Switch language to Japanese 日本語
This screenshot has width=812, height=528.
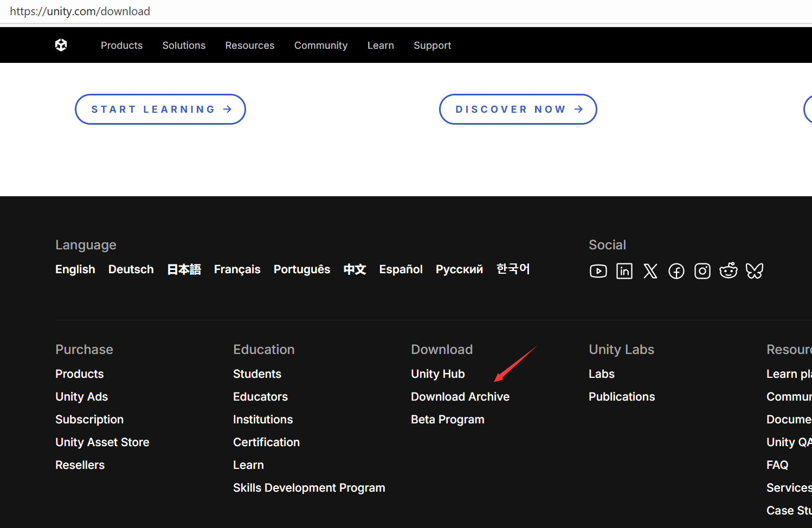(x=184, y=269)
